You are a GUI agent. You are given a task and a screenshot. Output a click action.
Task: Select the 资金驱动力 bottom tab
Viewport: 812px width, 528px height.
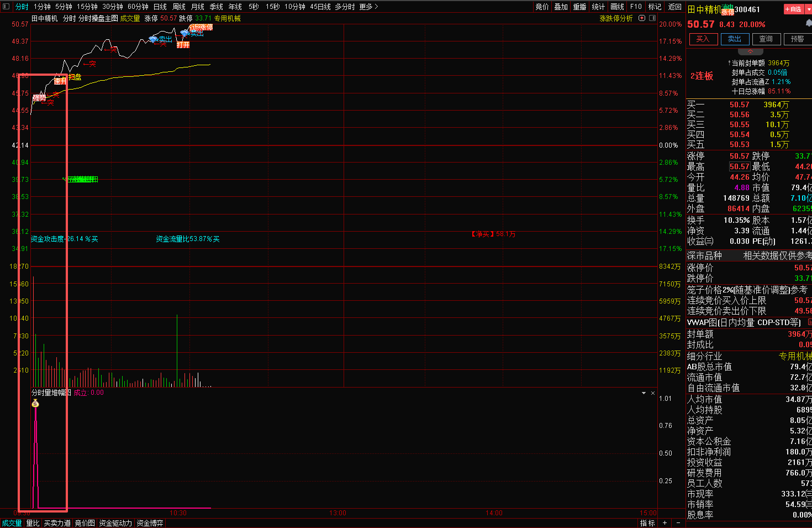coord(115,523)
